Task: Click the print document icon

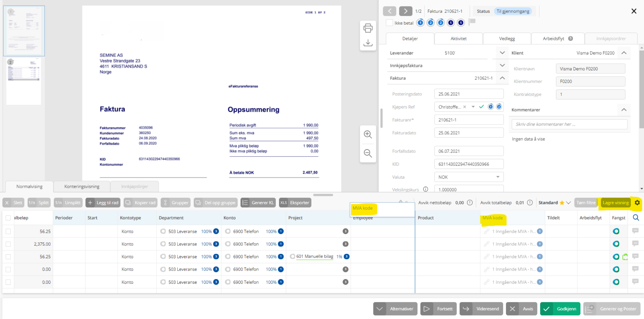Action: (x=368, y=28)
